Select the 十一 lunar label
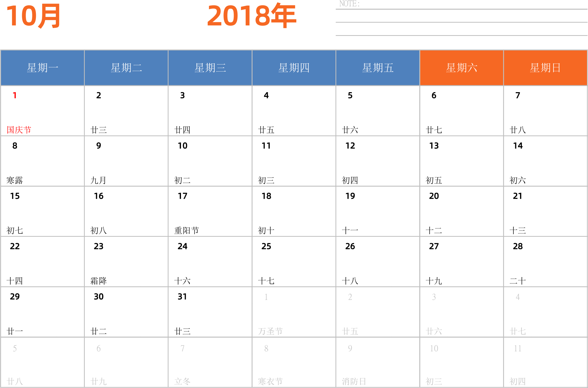The image size is (588, 388). click(x=350, y=231)
